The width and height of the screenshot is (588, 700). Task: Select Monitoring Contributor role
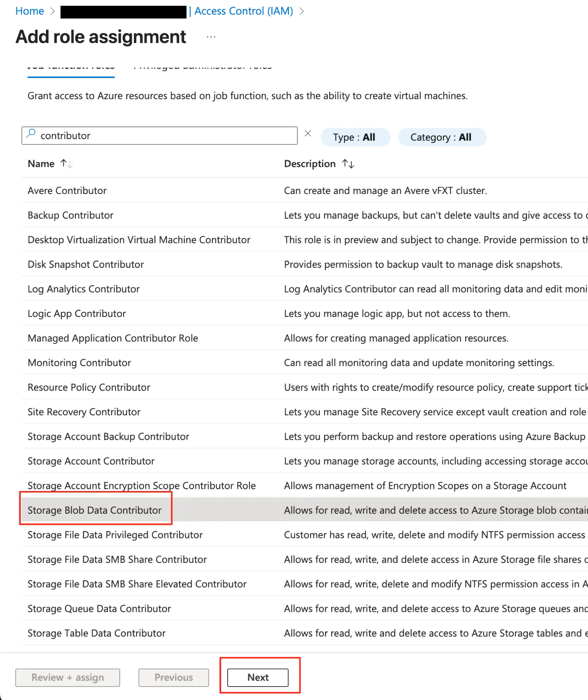[x=79, y=363]
